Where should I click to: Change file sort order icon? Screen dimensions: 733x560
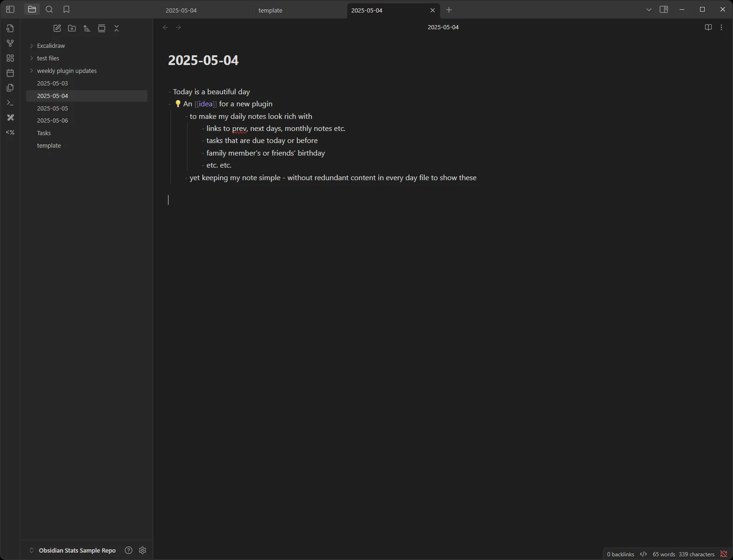click(x=87, y=28)
